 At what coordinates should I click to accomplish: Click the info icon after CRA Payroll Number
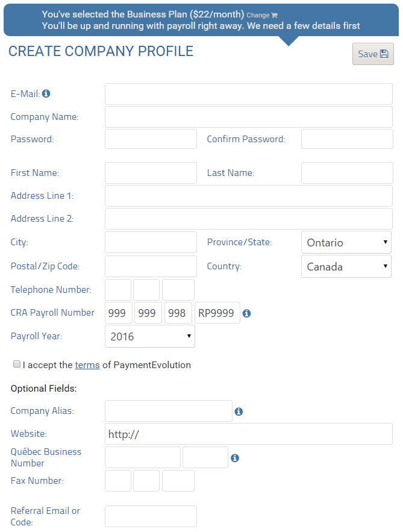point(246,313)
